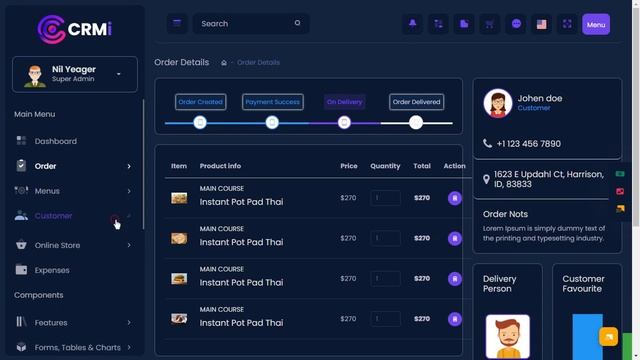Click the Payment Success timeline marker
The width and height of the screenshot is (640, 360).
pos(272,122)
